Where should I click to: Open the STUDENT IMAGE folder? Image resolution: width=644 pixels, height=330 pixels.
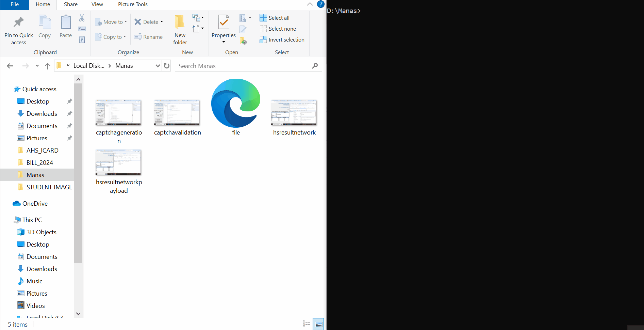click(44, 187)
